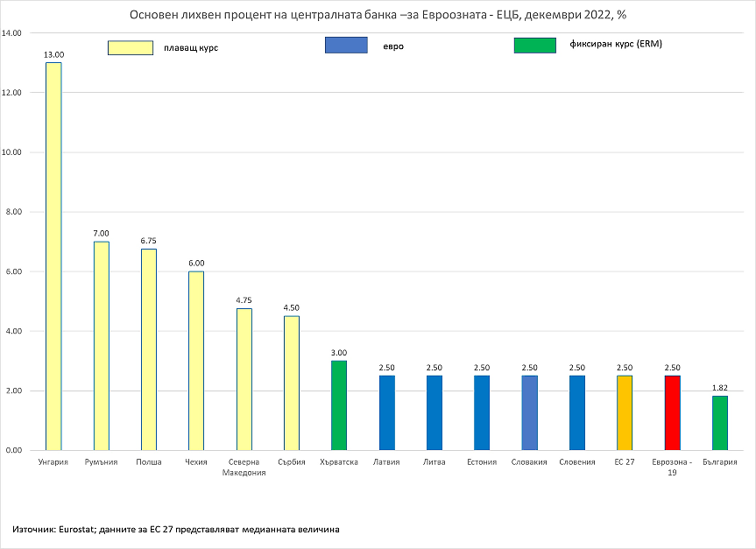Select the 13.00 data label above Унгария
This screenshot has width=756, height=549.
[x=54, y=54]
